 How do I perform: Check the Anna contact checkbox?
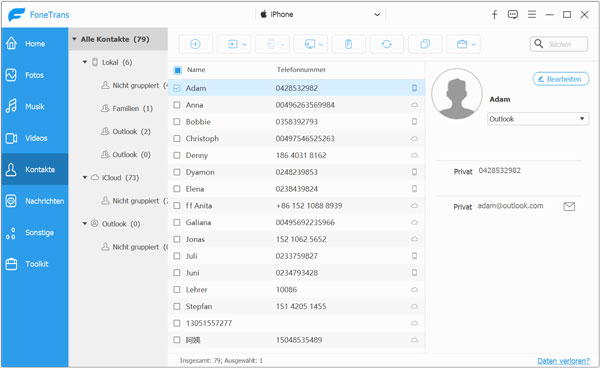click(177, 105)
